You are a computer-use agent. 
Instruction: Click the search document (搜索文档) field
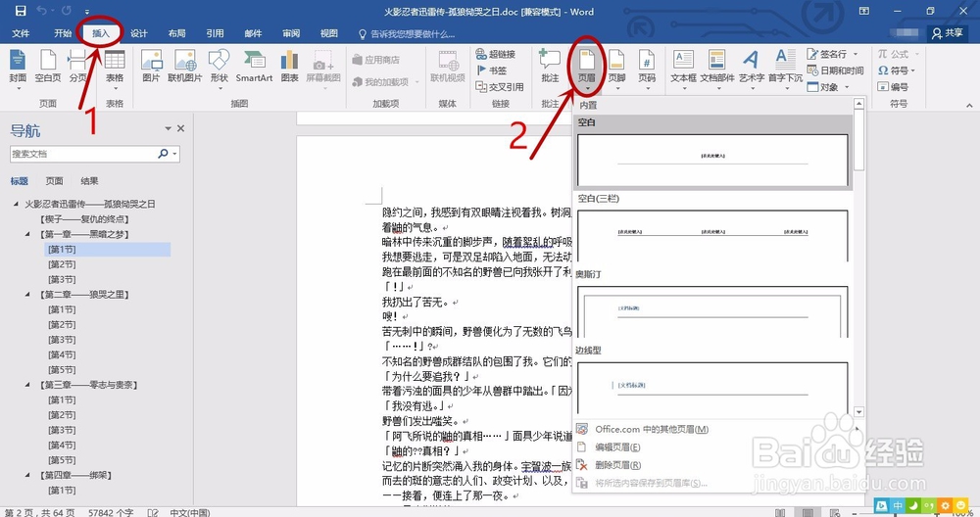(x=83, y=154)
